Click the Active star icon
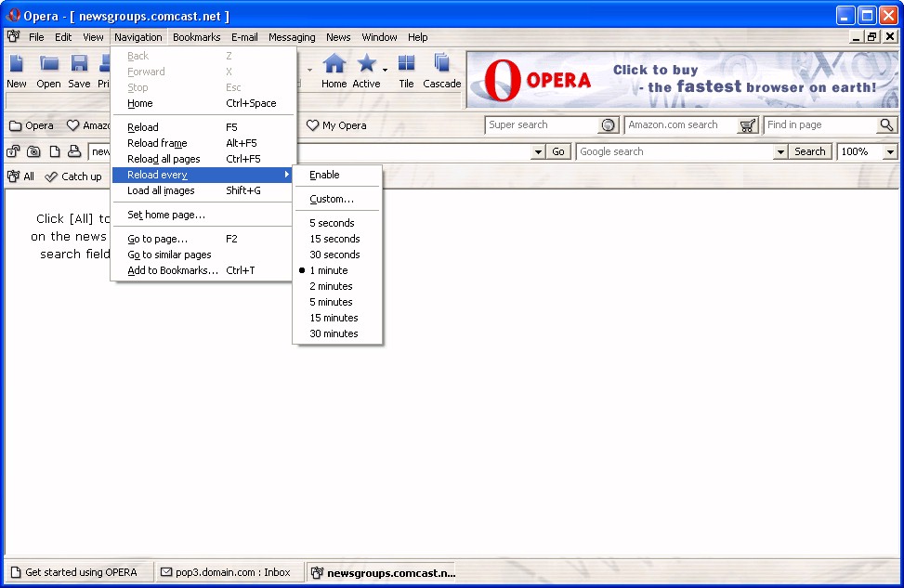Image resolution: width=904 pixels, height=588 pixels. 366,64
